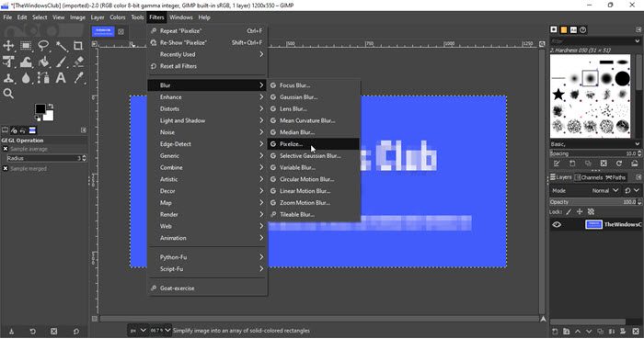
Task: Toggle visibility eye of TheWindowsClub layer
Action: (557, 225)
